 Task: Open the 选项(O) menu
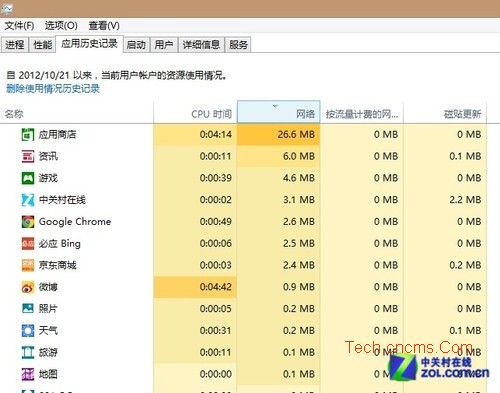coord(61,26)
